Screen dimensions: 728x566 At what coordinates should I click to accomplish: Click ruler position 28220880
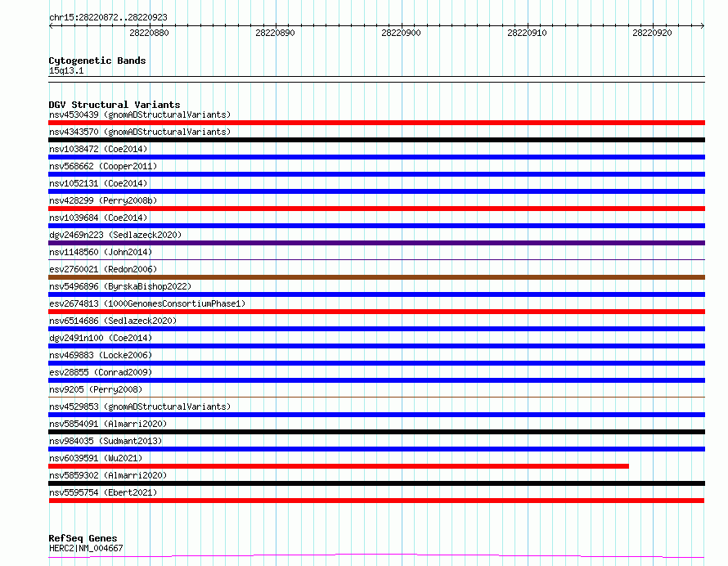click(x=149, y=33)
